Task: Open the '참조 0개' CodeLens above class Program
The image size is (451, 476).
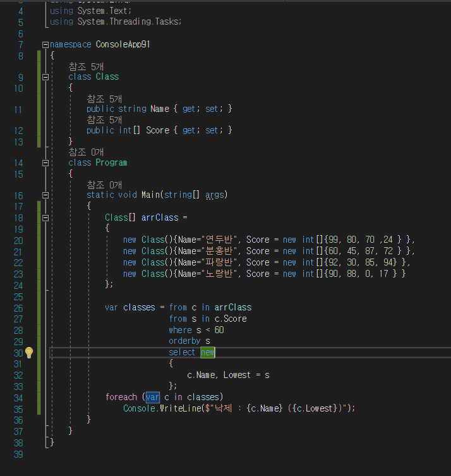Action: coord(86,152)
